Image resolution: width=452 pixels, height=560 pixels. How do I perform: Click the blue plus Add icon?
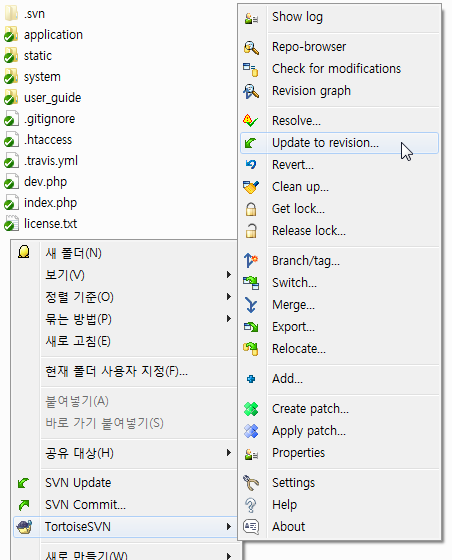pyautogui.click(x=251, y=379)
